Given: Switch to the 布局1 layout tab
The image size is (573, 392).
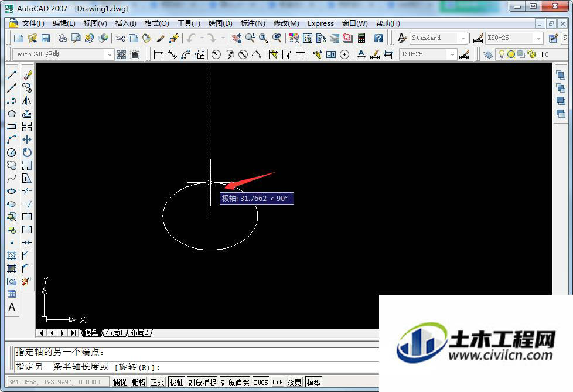Looking at the screenshot, I should [x=114, y=332].
